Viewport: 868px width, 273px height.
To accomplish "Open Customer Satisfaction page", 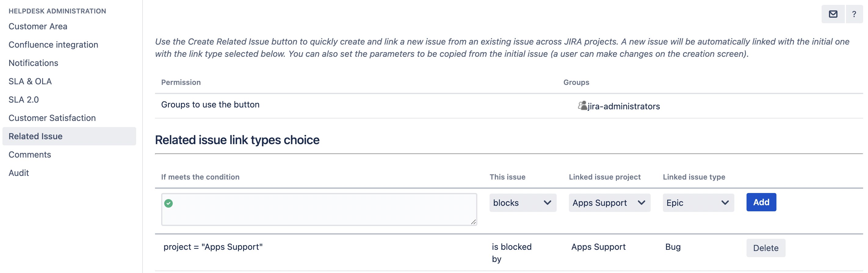I will pos(52,118).
